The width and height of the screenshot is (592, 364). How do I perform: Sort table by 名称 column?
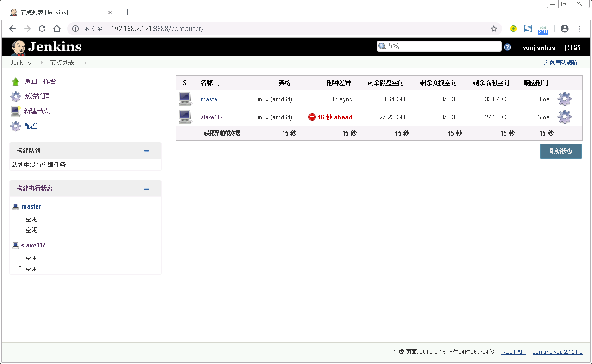tap(210, 83)
